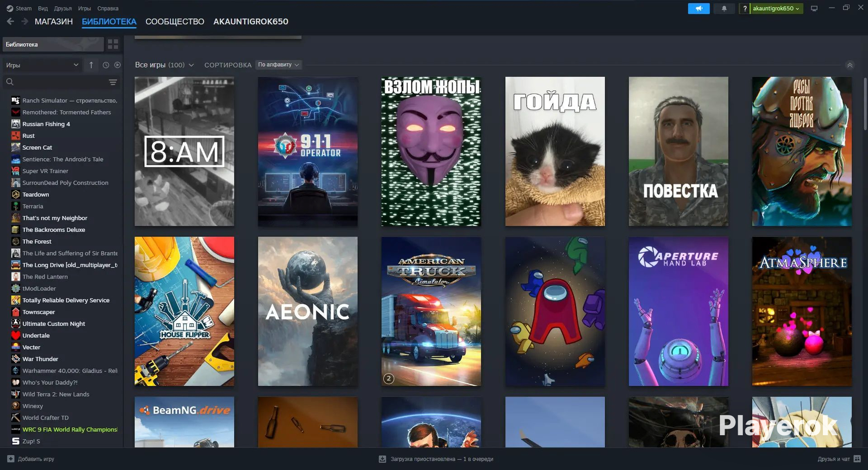Click the question mark help icon
This screenshot has width=868, height=470.
[744, 8]
